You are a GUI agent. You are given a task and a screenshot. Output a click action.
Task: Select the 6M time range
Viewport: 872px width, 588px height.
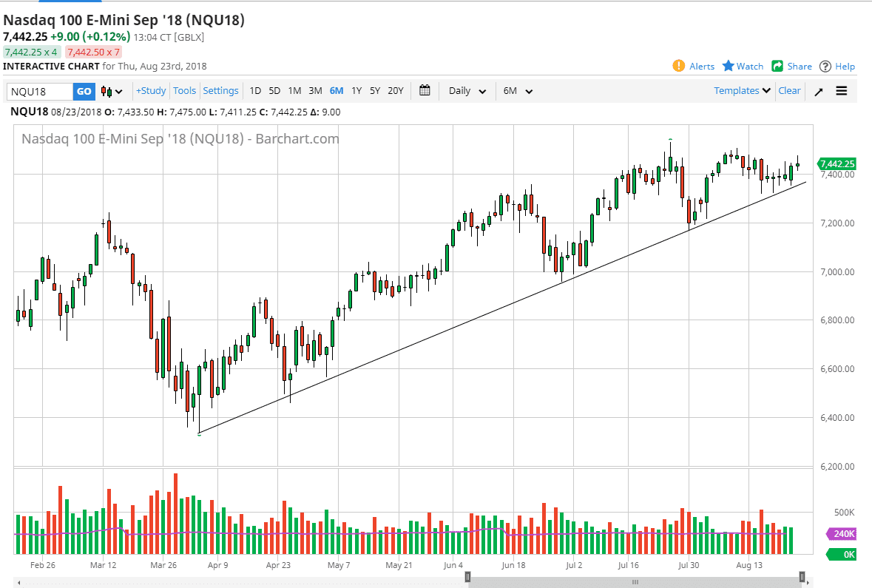click(337, 91)
